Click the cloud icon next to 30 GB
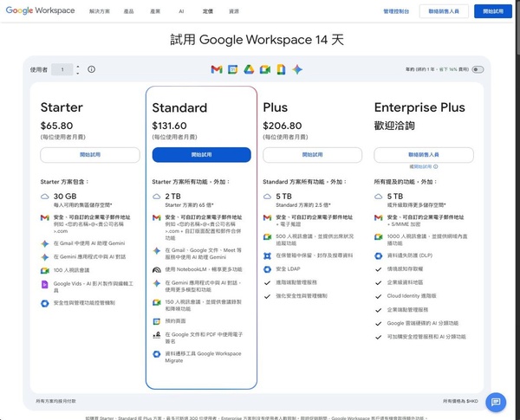The height and width of the screenshot is (420, 520). [45, 197]
